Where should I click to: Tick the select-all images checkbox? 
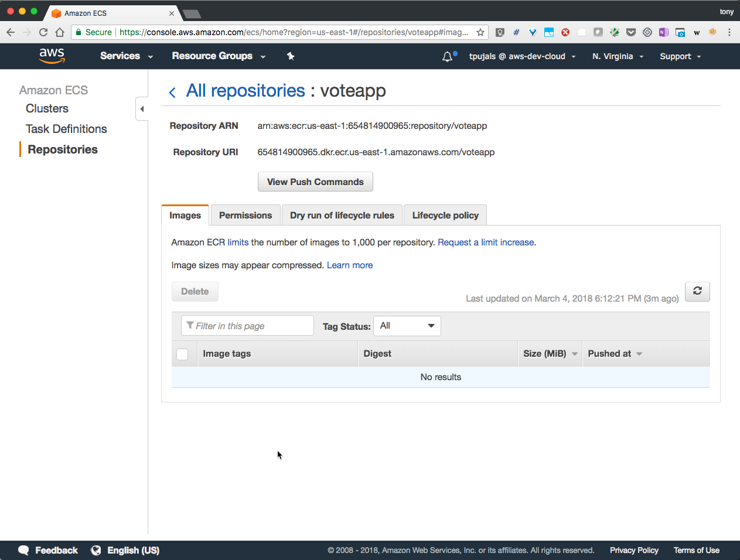click(182, 354)
